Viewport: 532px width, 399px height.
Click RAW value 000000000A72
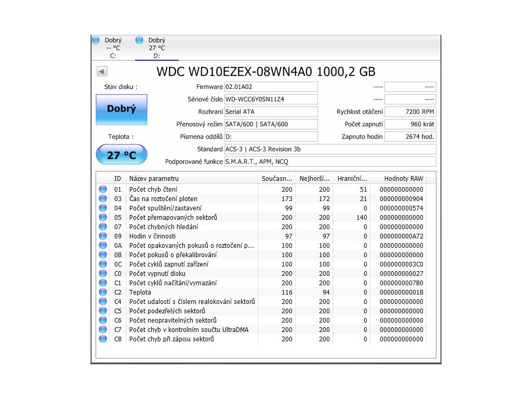[x=402, y=236]
